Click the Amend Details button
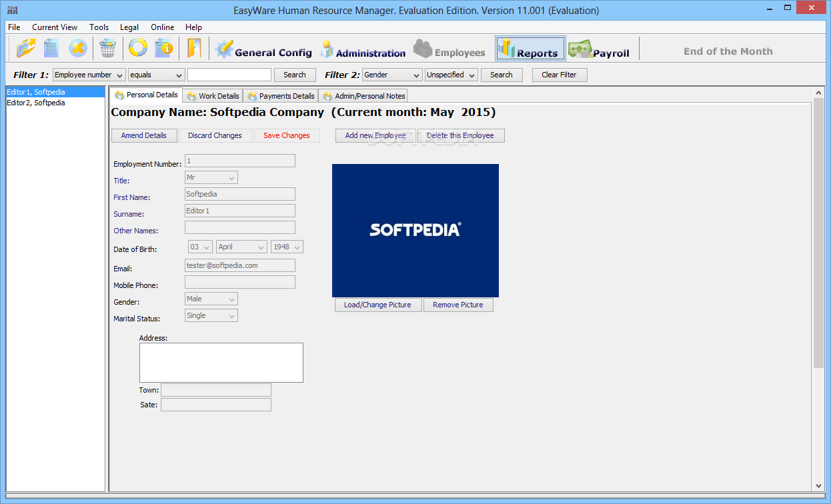The image size is (831, 504). tap(144, 135)
